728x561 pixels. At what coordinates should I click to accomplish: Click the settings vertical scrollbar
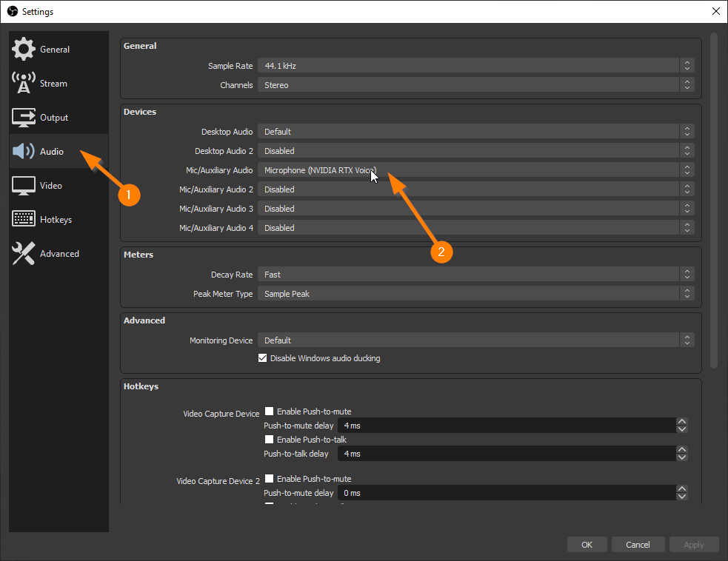tap(714, 201)
